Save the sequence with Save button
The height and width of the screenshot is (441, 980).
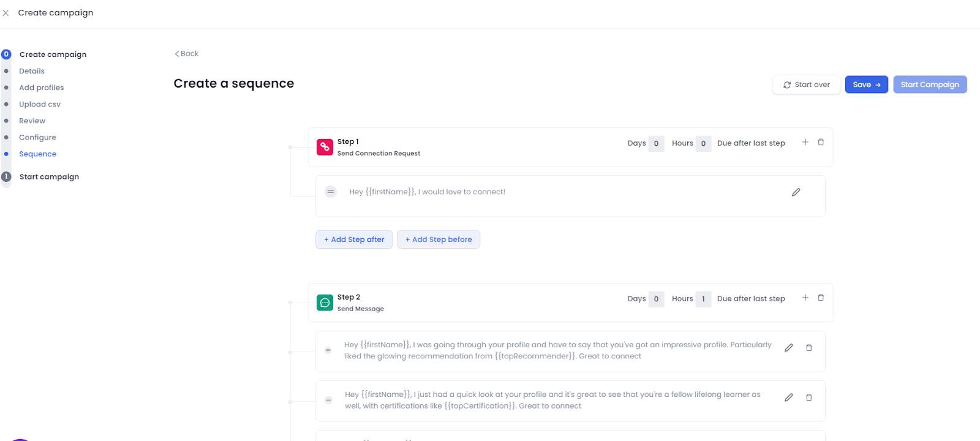point(866,85)
